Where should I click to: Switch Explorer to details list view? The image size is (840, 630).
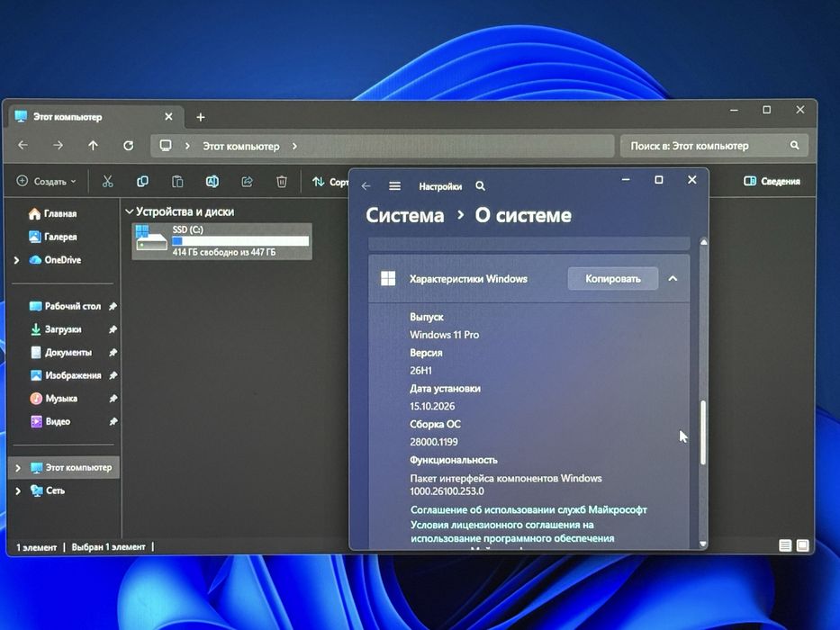click(x=785, y=545)
